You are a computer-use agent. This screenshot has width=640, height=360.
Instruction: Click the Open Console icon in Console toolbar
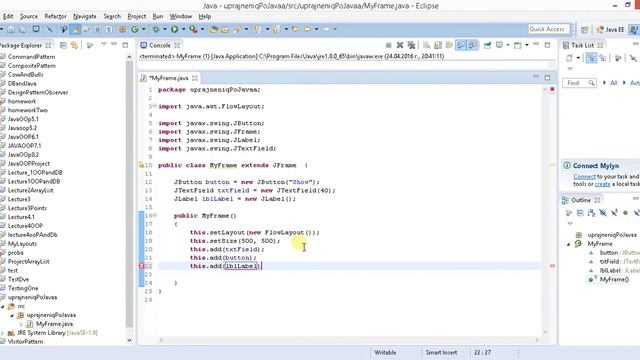coord(518,45)
